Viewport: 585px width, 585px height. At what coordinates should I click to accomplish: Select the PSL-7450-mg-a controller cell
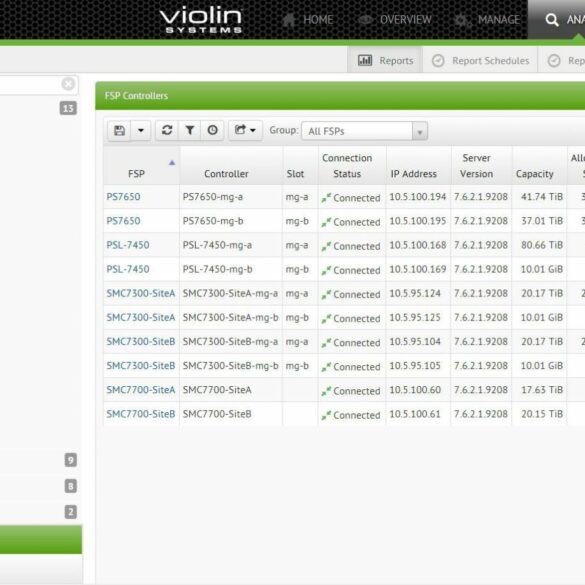(x=231, y=245)
